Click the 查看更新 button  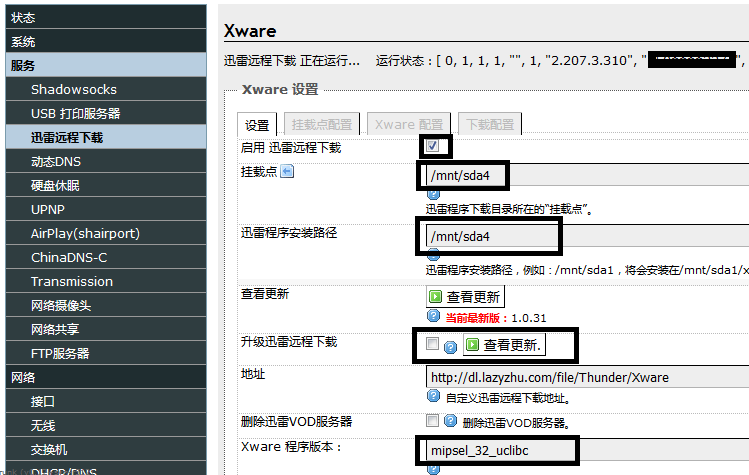[x=465, y=297]
